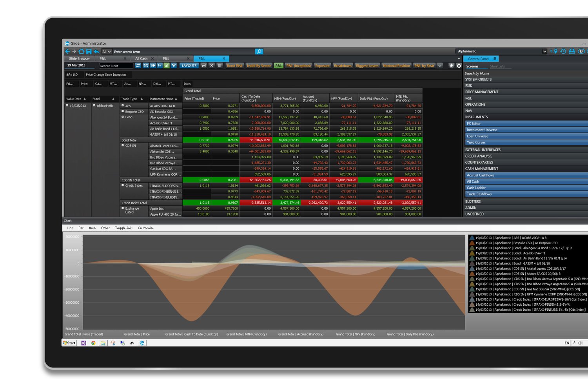Image resolution: width=588 pixels, height=386 pixels.
Task: Delete layout with the X icon
Action: click(x=212, y=65)
